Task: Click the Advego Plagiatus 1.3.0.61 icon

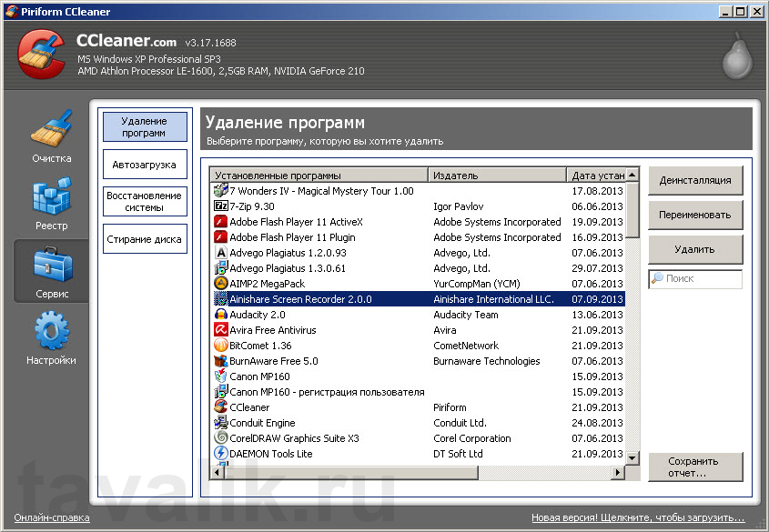Action: point(221,268)
